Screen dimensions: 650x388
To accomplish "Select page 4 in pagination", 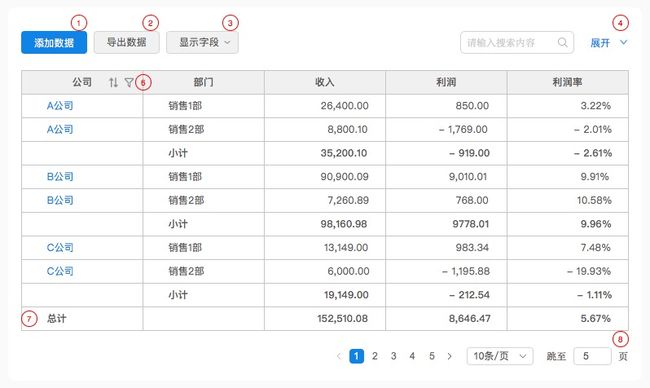I will click(412, 356).
